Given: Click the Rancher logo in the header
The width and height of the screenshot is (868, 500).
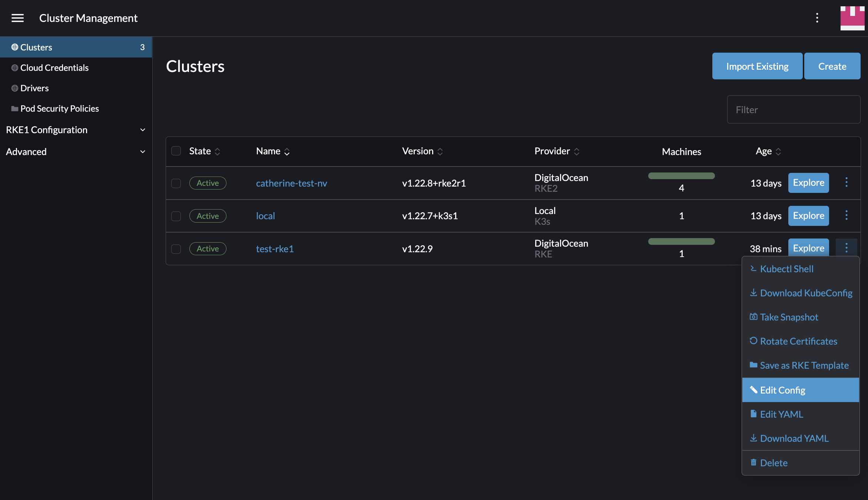Looking at the screenshot, I should [x=852, y=18].
